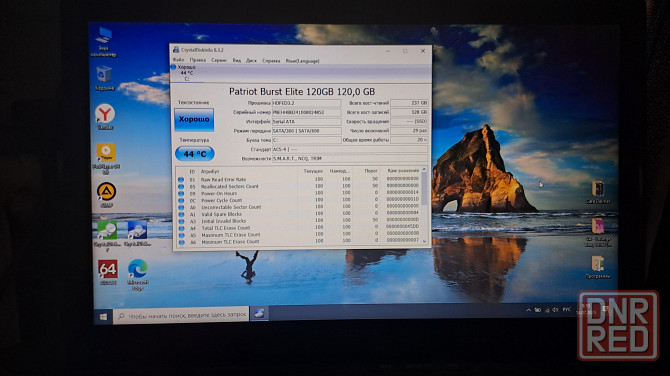Select the Raw Read Error Rate attribute name
Screen dimensions: 670x376
pyautogui.click(x=223, y=180)
